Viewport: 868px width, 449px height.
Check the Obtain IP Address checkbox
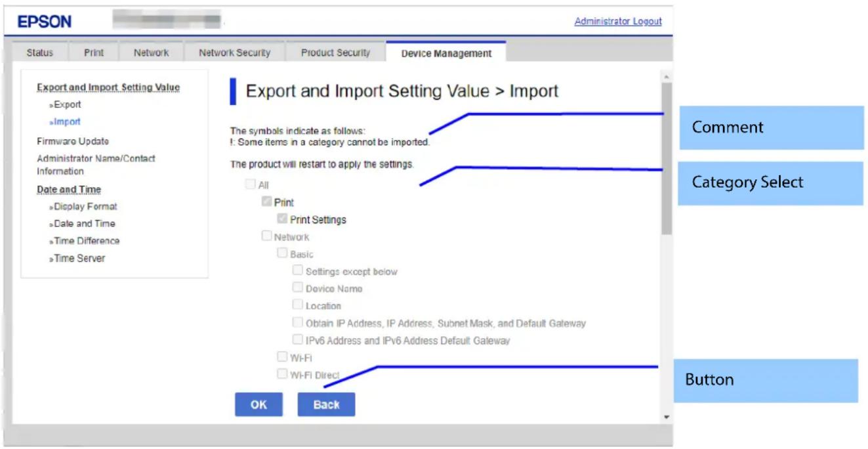(298, 322)
